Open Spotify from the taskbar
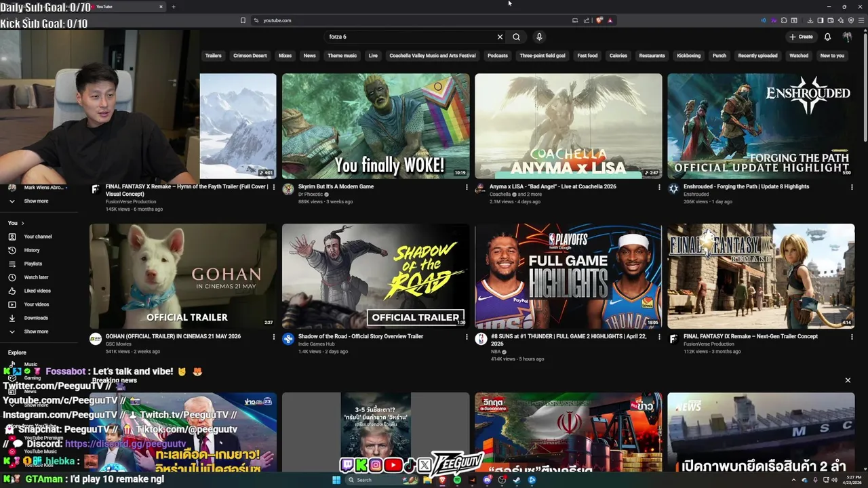The height and width of the screenshot is (488, 868). click(x=457, y=480)
